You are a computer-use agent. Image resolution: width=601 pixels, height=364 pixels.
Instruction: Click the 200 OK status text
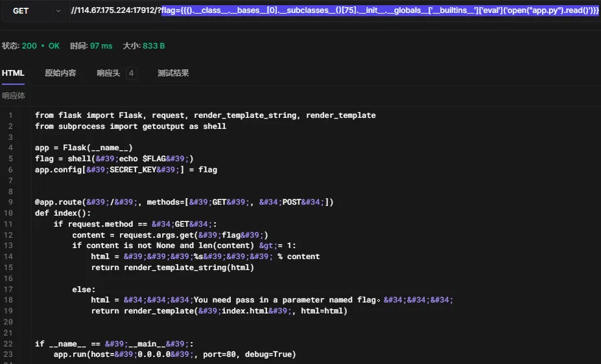(40, 46)
